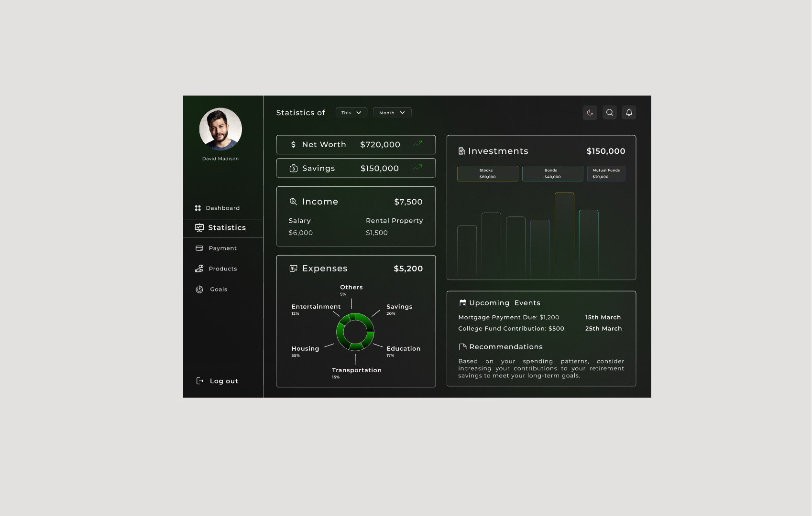Click the Investments document icon
Screen dimensions: 812x516
462,151
